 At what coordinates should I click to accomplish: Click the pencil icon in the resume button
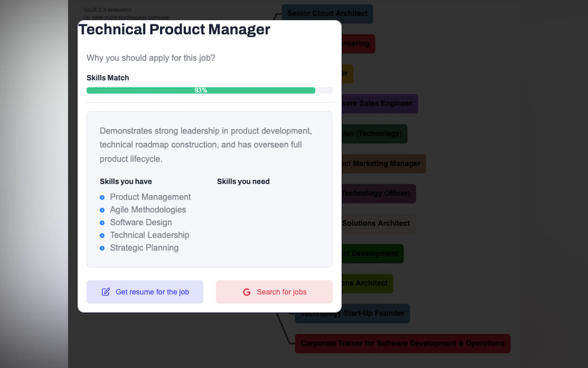(106, 292)
